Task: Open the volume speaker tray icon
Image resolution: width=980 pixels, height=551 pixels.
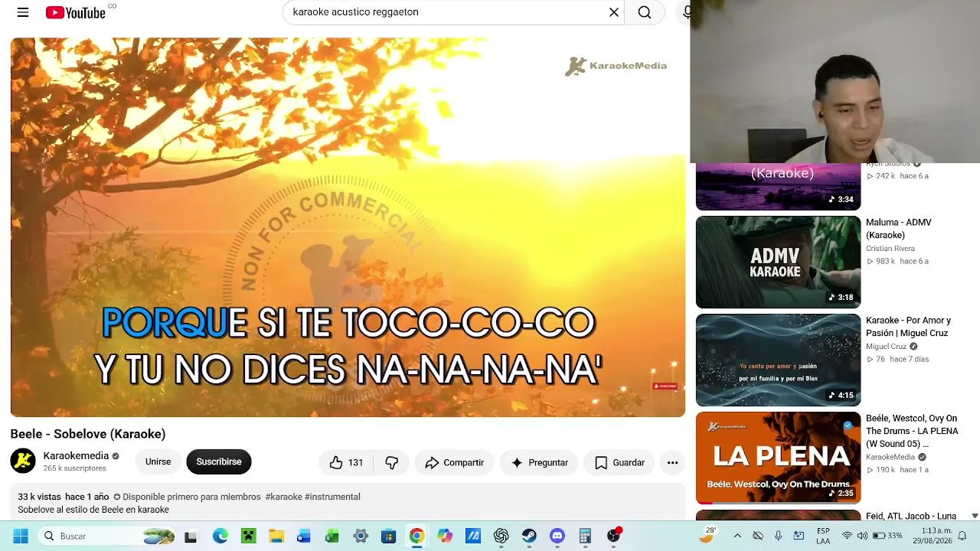Action: [862, 536]
